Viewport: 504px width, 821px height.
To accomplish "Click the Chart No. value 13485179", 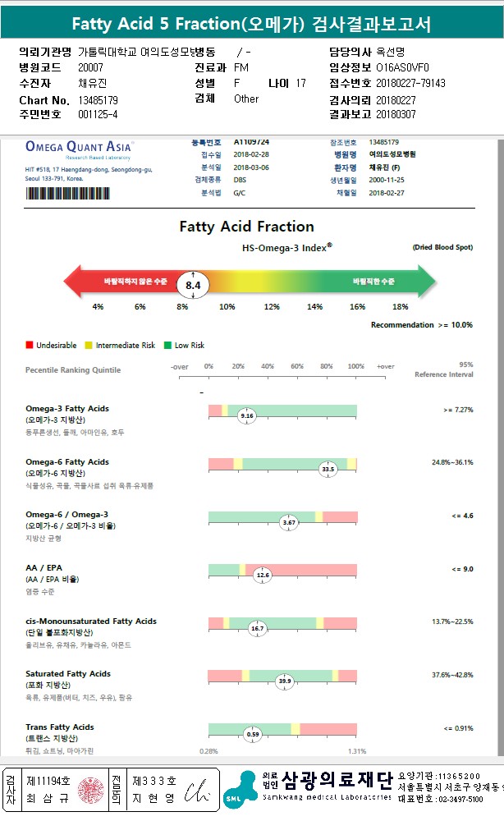I will (99, 99).
